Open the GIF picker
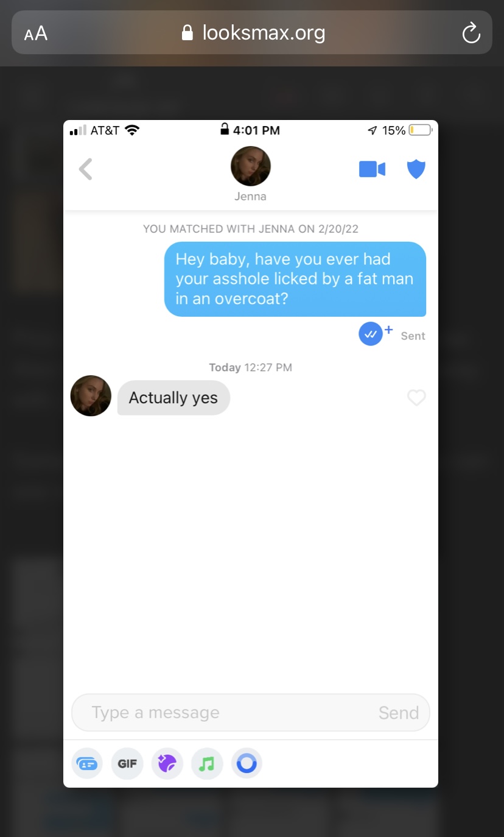504x837 pixels. pyautogui.click(x=127, y=763)
